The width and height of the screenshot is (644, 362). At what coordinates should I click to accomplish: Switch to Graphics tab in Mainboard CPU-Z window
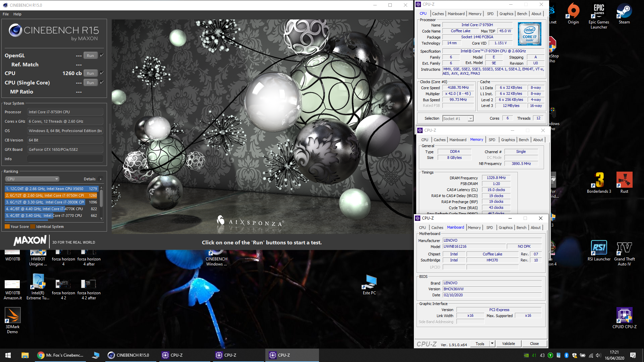505,228
